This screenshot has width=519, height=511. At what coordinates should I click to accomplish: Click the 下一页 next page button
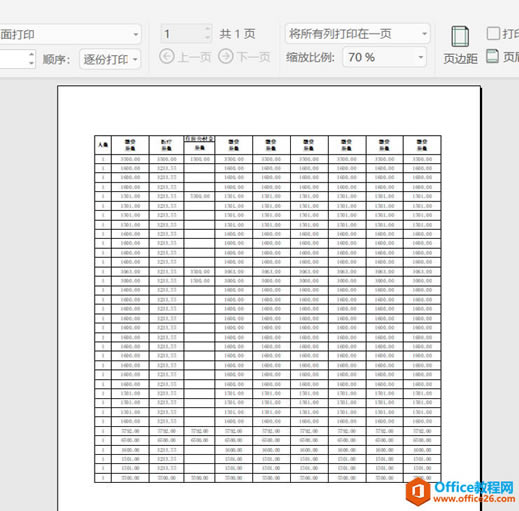[x=244, y=57]
